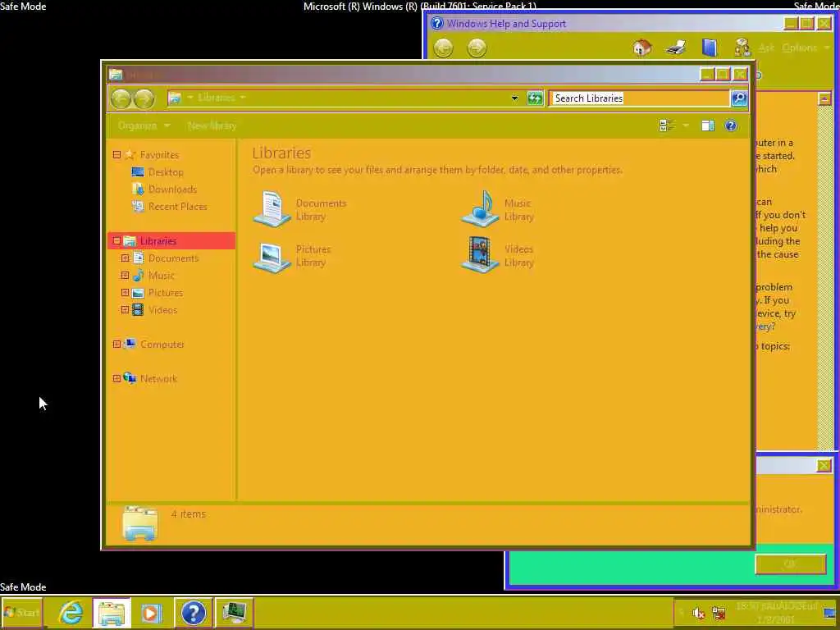The height and width of the screenshot is (630, 840).
Task: Click the Search Libraries magnifier button
Action: [739, 98]
